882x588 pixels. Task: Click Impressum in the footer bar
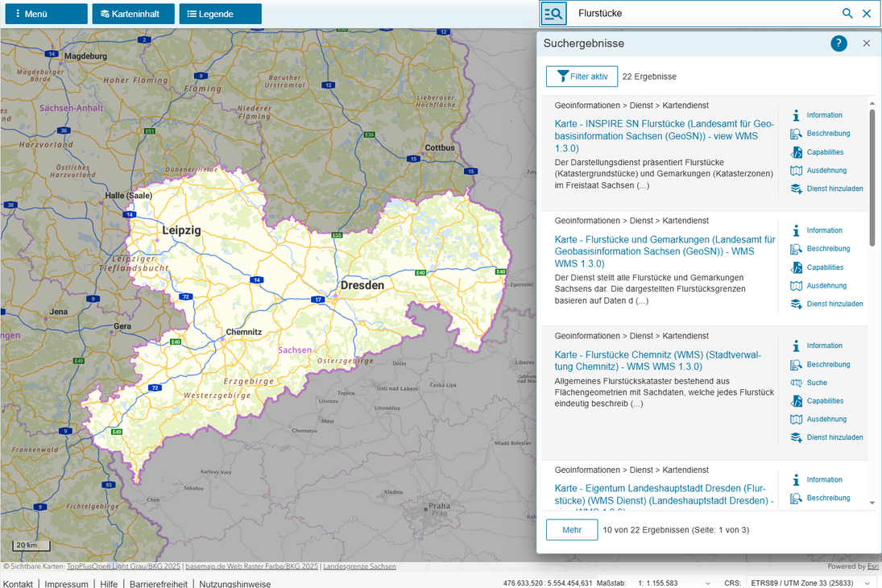pyautogui.click(x=66, y=583)
